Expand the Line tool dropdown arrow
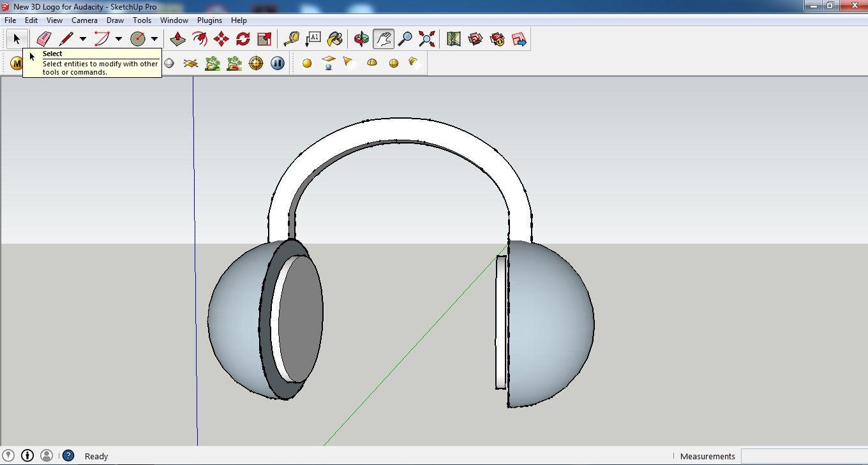868x465 pixels. (x=83, y=39)
